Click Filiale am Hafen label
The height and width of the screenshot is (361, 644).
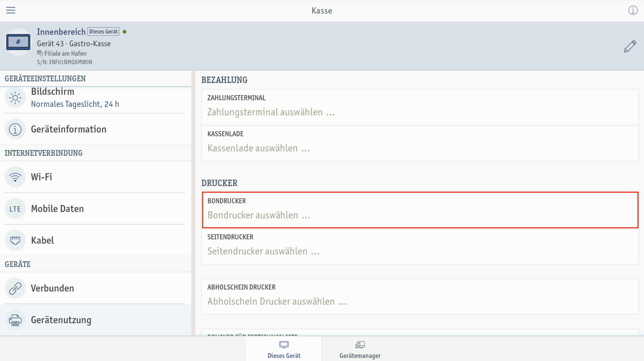65,53
